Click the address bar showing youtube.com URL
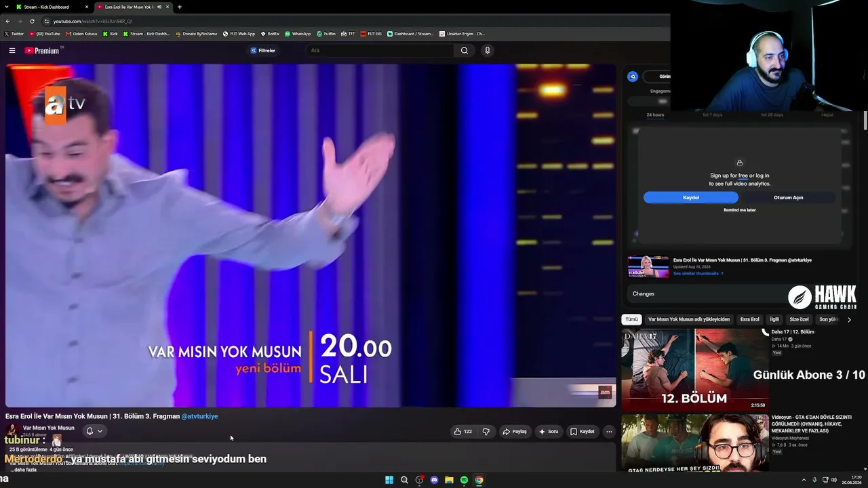Image resolution: width=868 pixels, height=488 pixels. (353, 21)
